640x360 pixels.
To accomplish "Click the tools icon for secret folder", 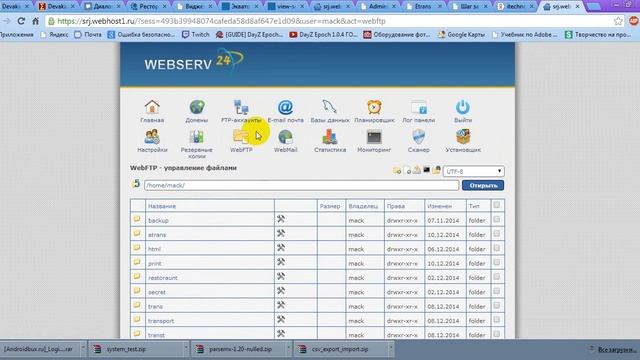I will (x=281, y=291).
